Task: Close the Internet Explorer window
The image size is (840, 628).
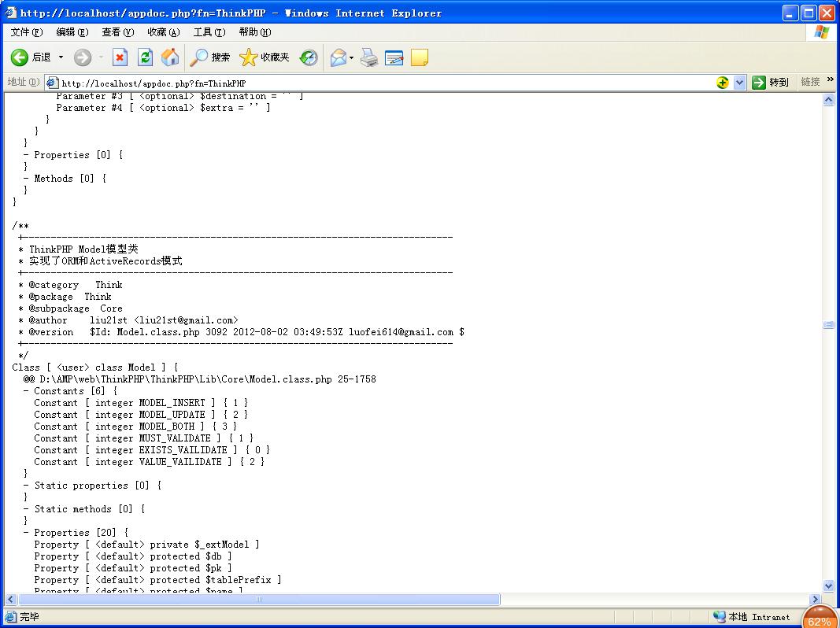Action: pyautogui.click(x=827, y=13)
